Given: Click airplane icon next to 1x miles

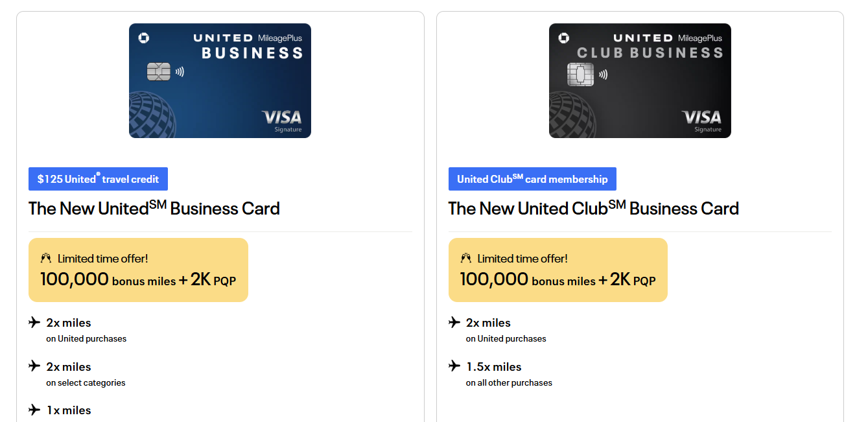Looking at the screenshot, I should coord(34,410).
